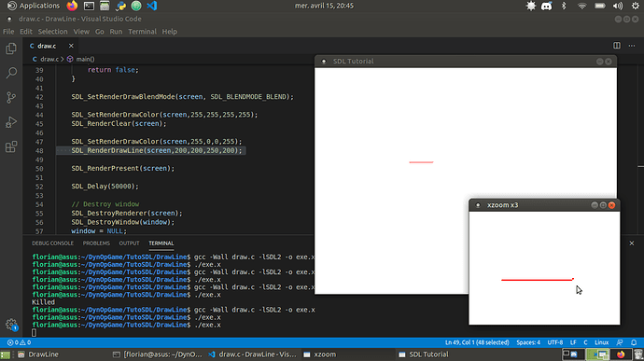Viewport: 644px width, 361px height.
Task: Open the volume indicator
Action: click(x=617, y=6)
